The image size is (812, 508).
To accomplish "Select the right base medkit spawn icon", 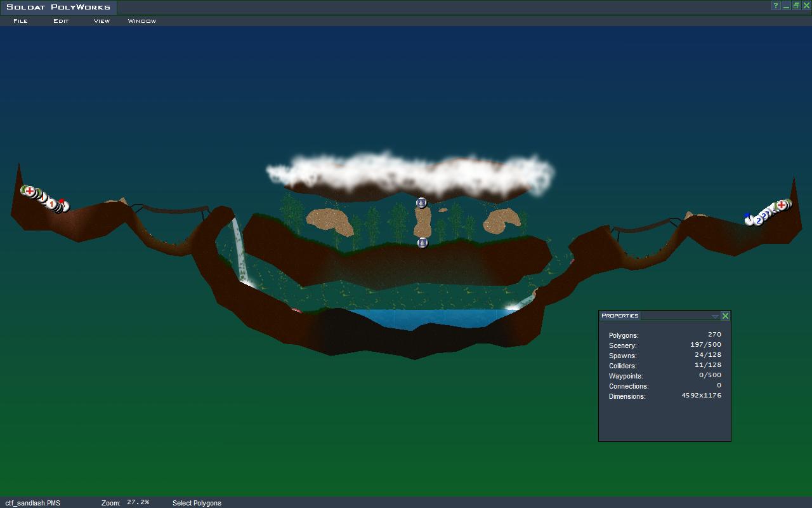I will (782, 205).
